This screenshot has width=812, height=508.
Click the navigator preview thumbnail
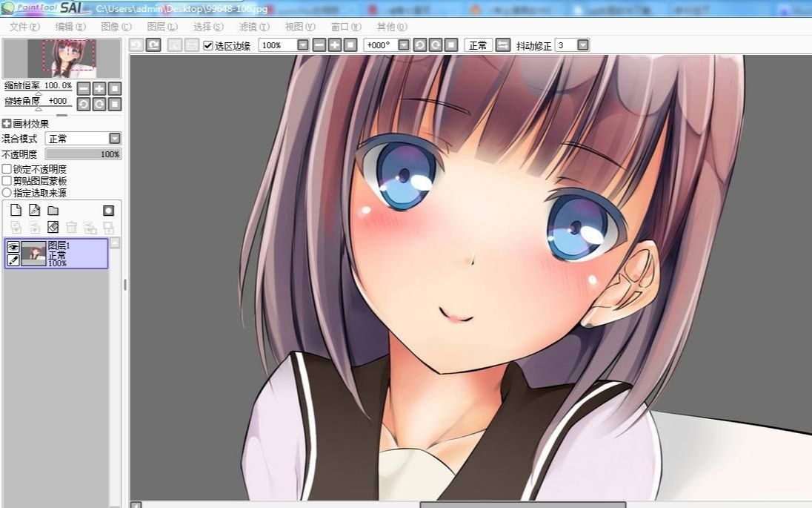tap(61, 58)
